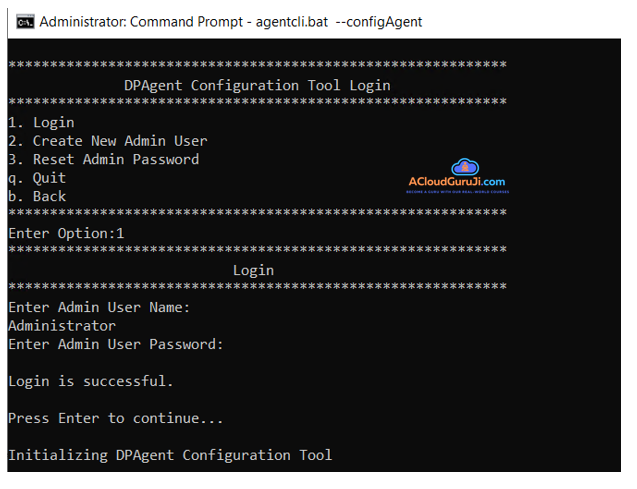This screenshot has width=637, height=489.
Task: Select '2. Create New Admin User' line
Action: coord(107,141)
